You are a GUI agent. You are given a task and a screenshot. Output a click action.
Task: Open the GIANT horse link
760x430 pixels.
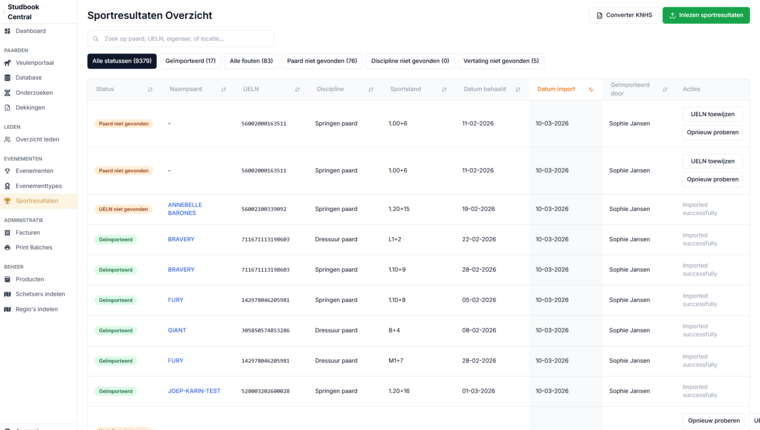[177, 331]
